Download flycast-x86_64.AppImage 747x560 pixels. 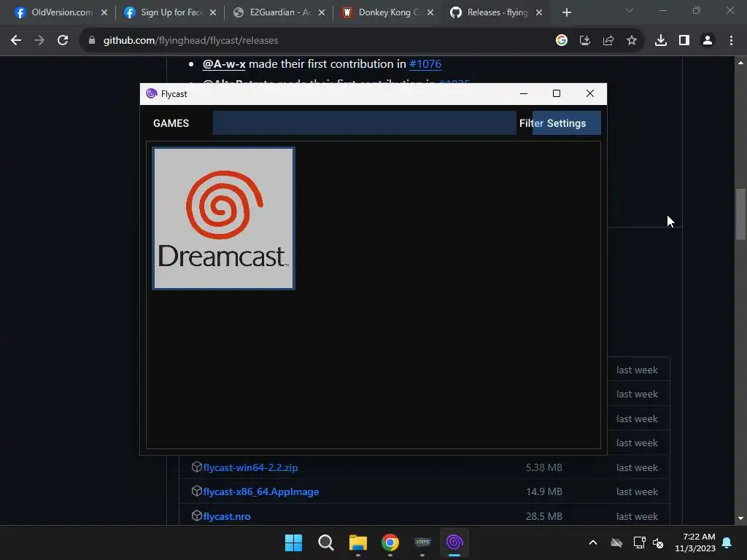tap(261, 492)
